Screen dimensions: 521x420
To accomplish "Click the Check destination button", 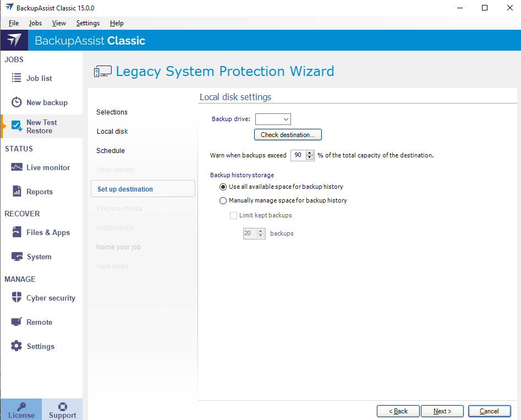I will pos(287,135).
